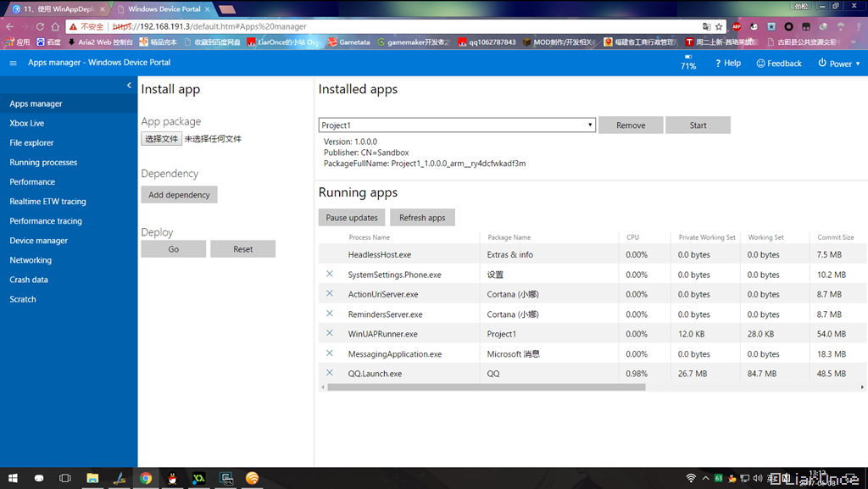
Task: Remove the selected installed app
Action: (631, 125)
